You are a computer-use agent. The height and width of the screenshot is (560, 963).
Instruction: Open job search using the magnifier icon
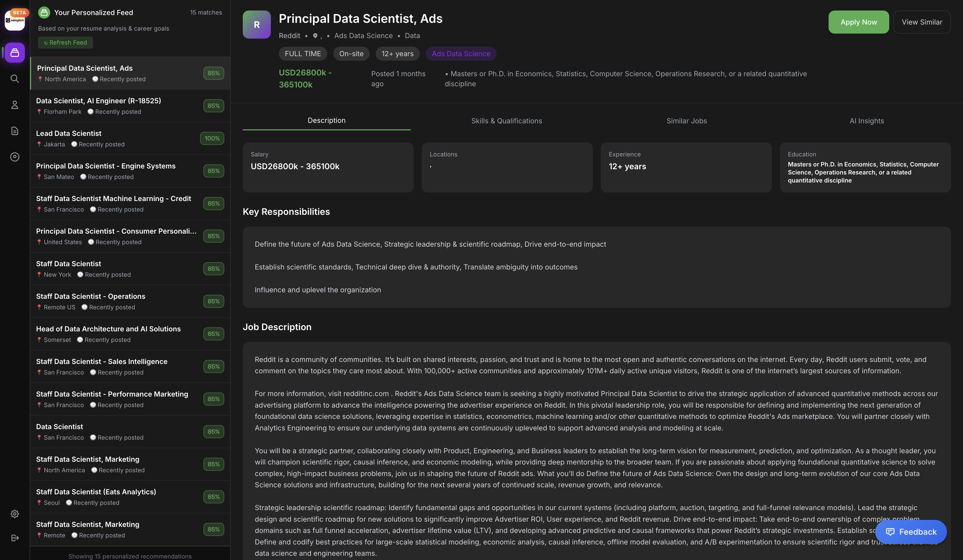click(15, 79)
